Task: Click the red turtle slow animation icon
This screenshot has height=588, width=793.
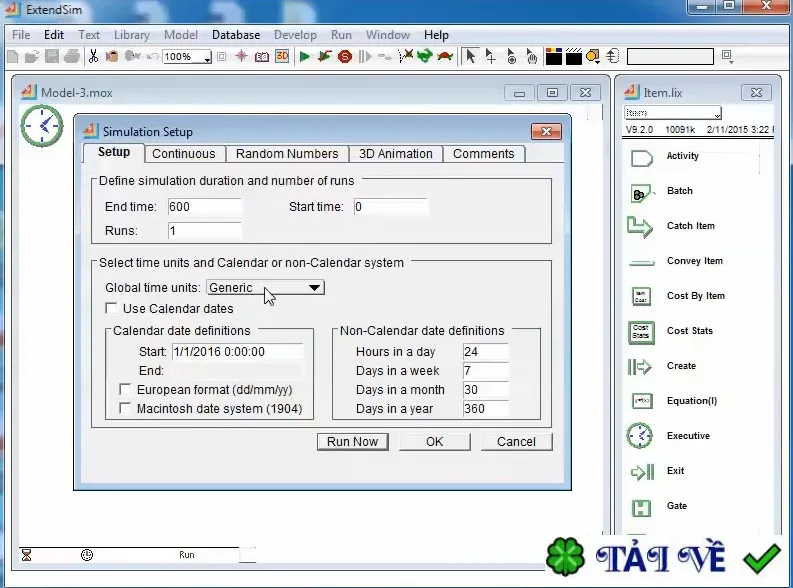Action: click(445, 56)
